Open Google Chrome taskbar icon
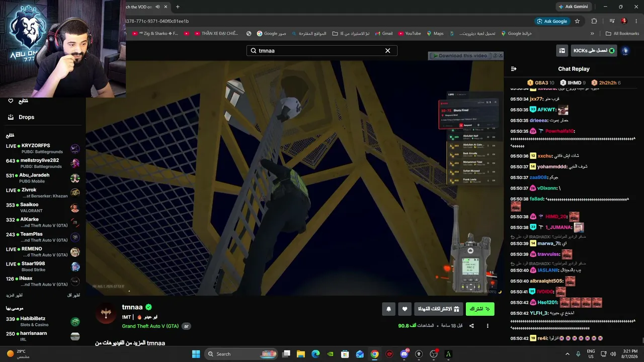The height and width of the screenshot is (362, 644). tap(374, 354)
